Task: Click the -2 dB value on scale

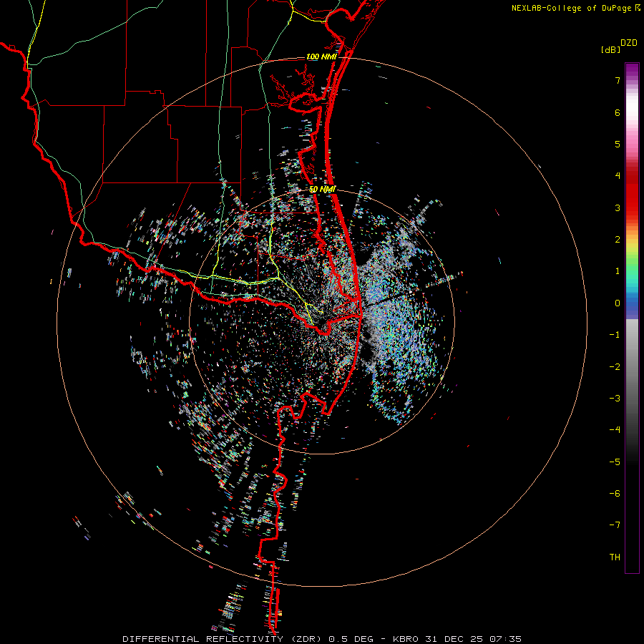Action: [615, 367]
